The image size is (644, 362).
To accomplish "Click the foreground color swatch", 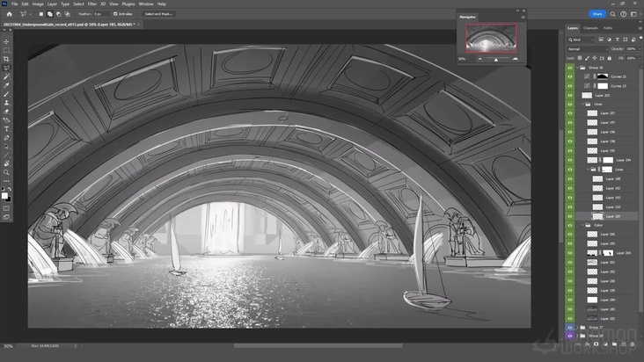I will tap(4, 196).
